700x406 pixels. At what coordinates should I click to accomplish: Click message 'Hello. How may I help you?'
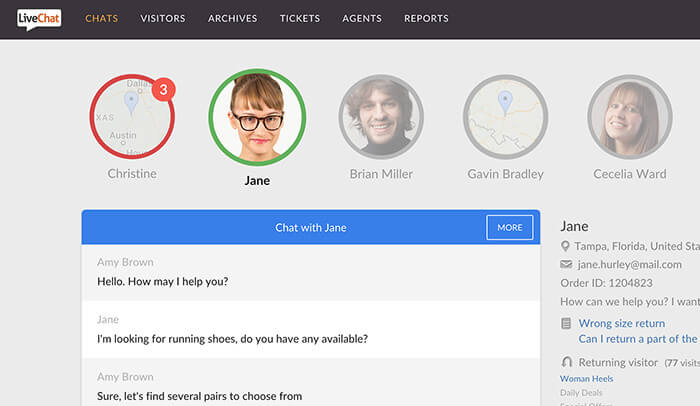(162, 281)
